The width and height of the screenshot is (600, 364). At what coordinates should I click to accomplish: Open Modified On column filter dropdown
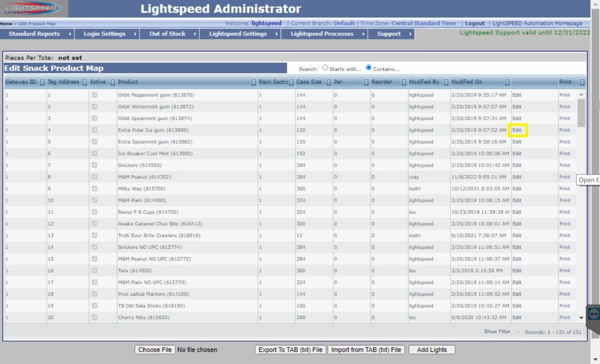pyautogui.click(x=507, y=82)
